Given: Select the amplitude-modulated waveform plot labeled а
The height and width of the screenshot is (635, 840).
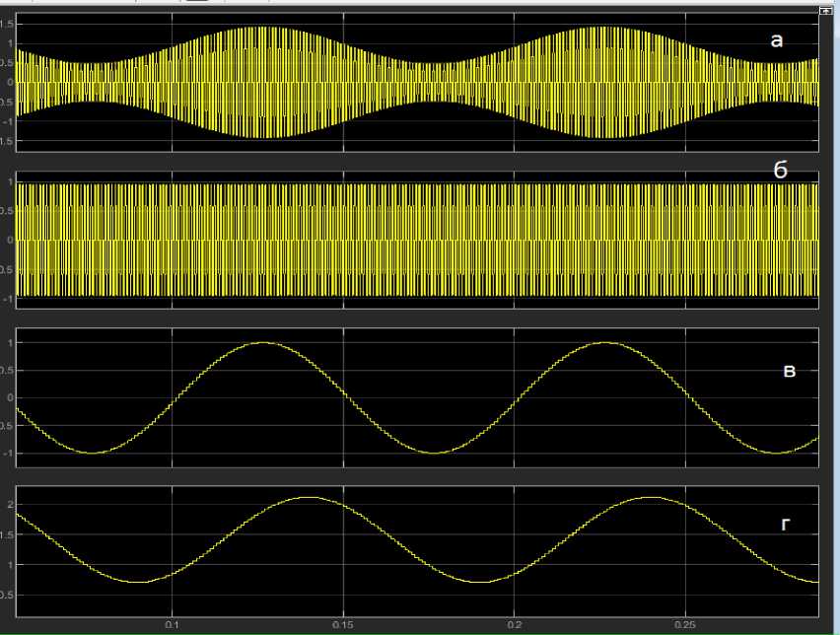Looking at the screenshot, I should point(417,82).
